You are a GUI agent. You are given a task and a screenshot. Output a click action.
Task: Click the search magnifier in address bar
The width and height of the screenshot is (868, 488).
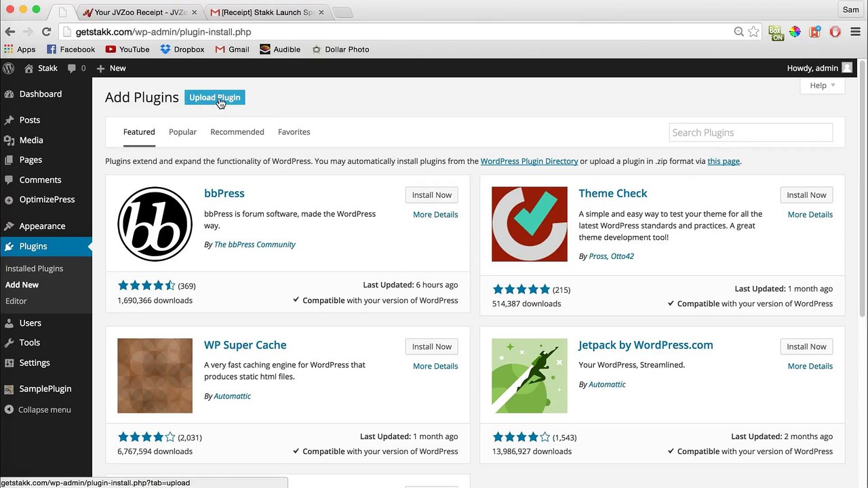pos(738,32)
